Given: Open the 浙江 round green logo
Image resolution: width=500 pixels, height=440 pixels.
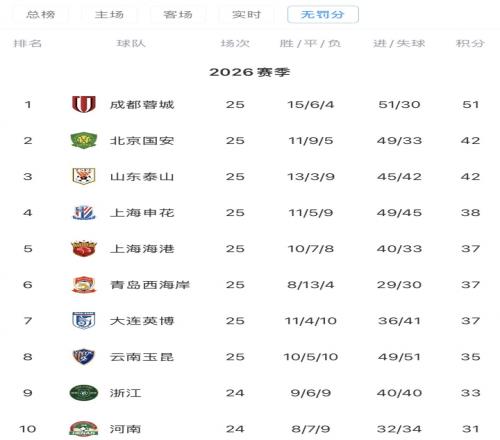Looking at the screenshot, I should [84, 393].
